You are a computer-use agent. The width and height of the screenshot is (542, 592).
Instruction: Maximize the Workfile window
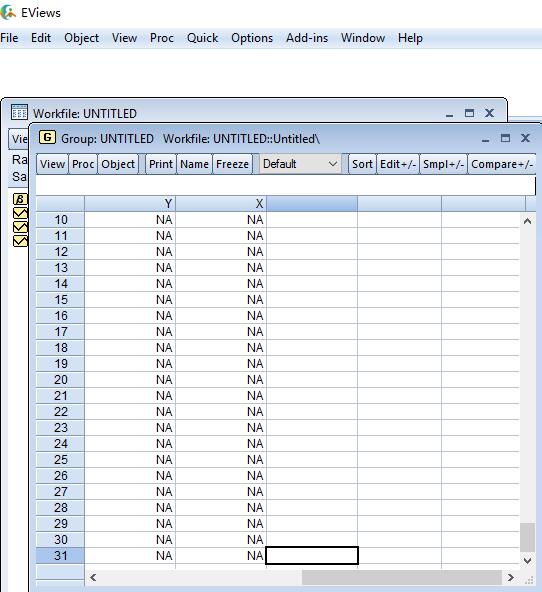click(469, 113)
